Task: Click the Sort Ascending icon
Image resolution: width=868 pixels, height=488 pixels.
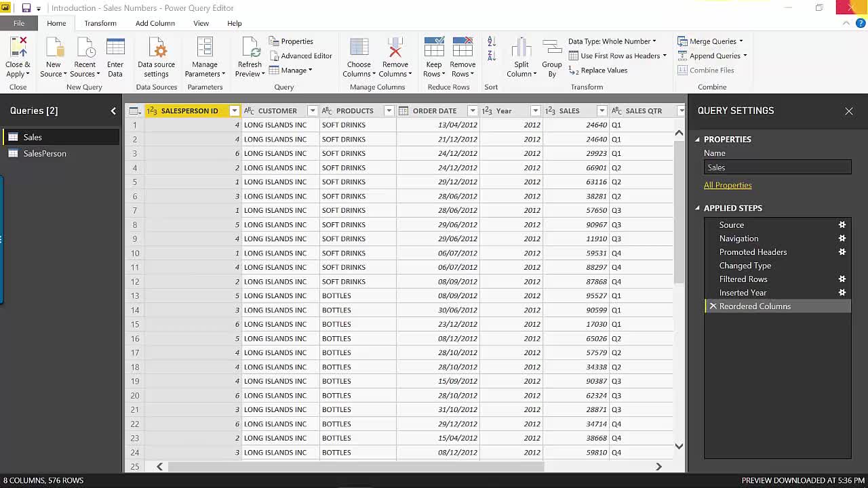Action: [492, 42]
